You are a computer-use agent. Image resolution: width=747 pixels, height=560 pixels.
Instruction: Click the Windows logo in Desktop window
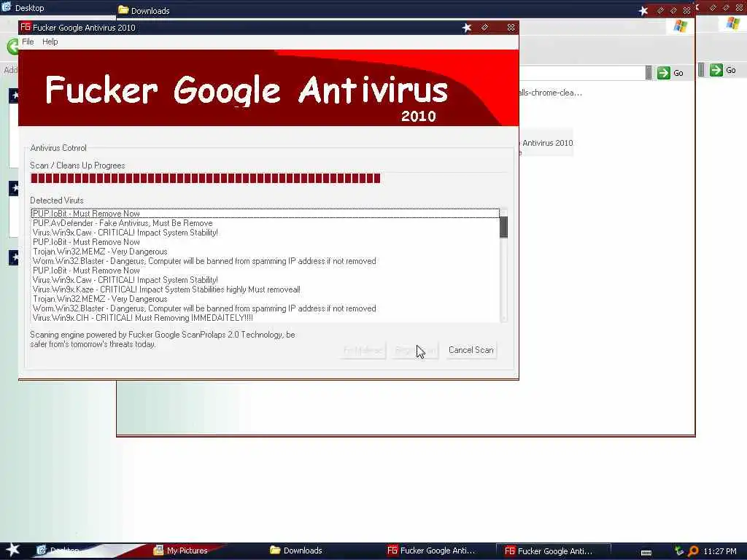pos(732,23)
